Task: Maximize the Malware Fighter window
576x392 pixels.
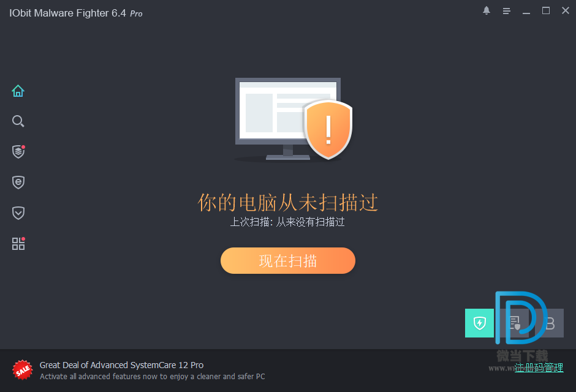Action: tap(546, 10)
